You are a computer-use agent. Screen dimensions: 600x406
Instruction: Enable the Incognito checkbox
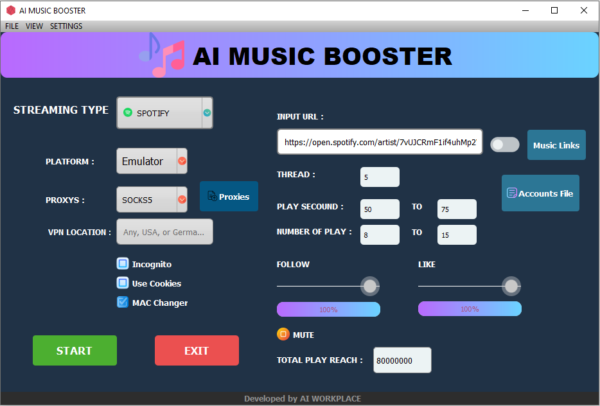click(x=122, y=264)
